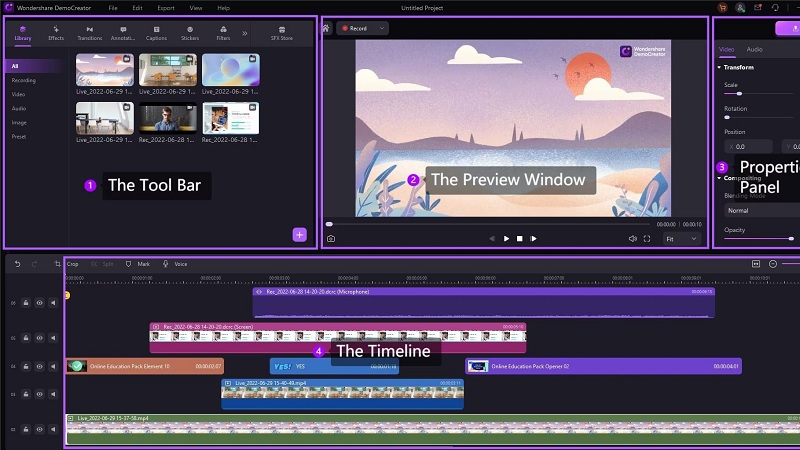Viewport: 800px width, 450px height.
Task: Open the Blending Mode Normal dropdown
Action: pyautogui.click(x=762, y=210)
